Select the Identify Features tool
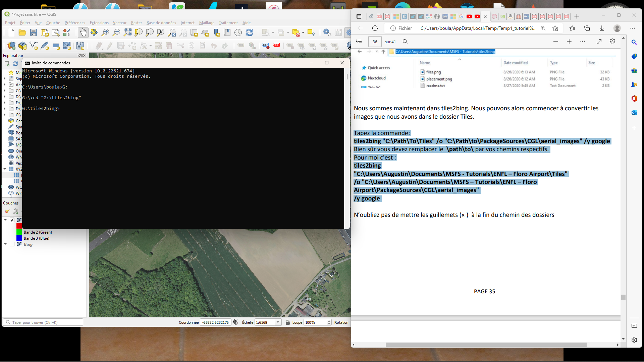Screen dimensions: 644x362 [327, 33]
